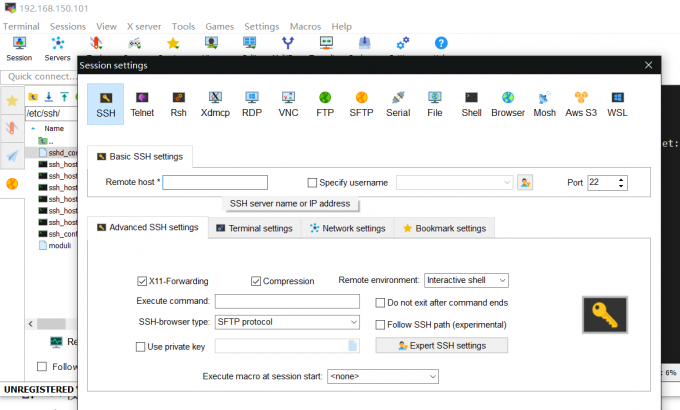Image resolution: width=680 pixels, height=410 pixels.
Task: Click the MultiExec fork toolbar icon
Action: (288, 43)
